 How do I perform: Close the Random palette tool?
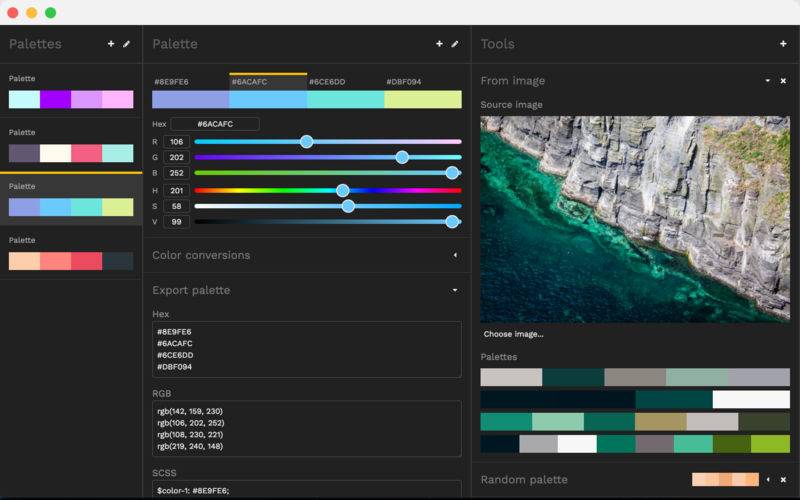[x=783, y=480]
